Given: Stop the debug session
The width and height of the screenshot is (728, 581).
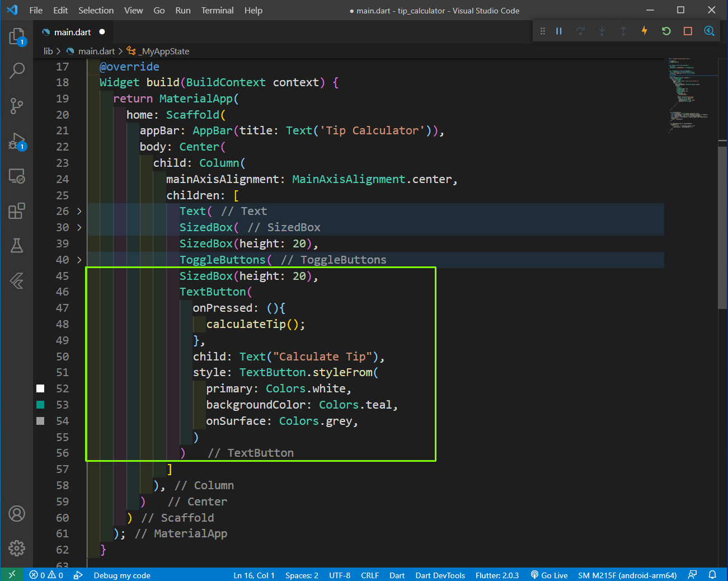Looking at the screenshot, I should [688, 31].
